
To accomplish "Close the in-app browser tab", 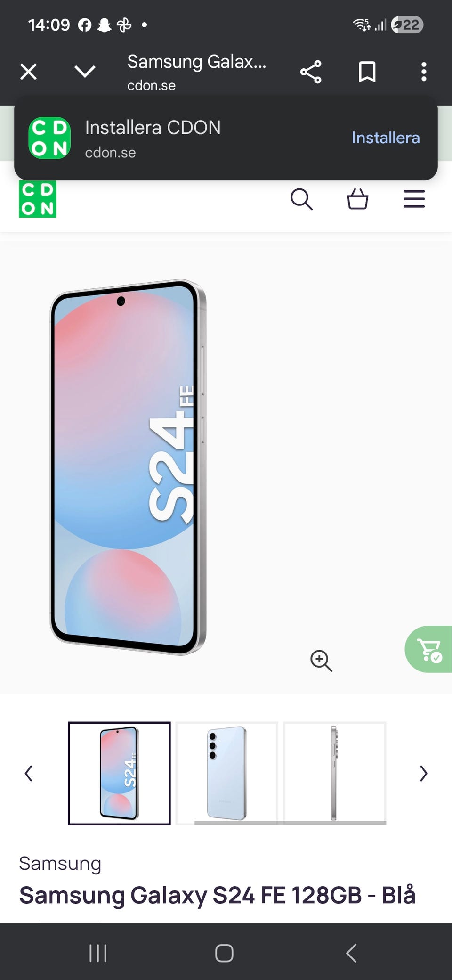I will pos(28,72).
